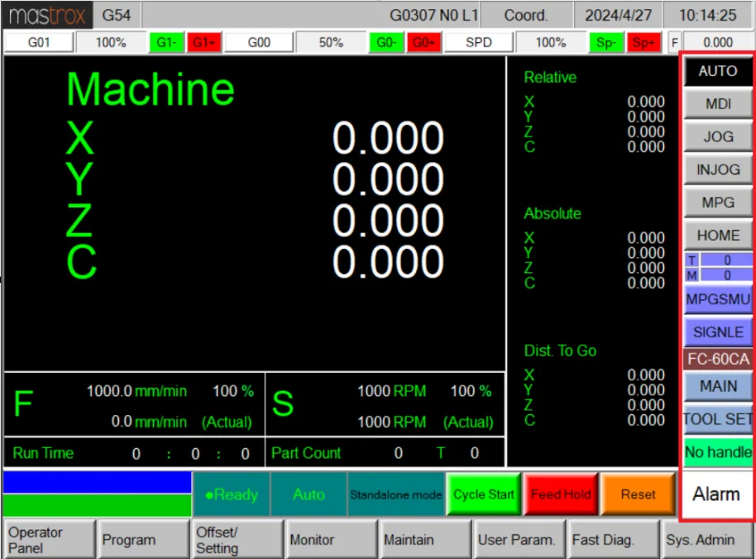Screen dimensions: 756x559
Task: Click the orange Reset button
Action: pos(638,494)
